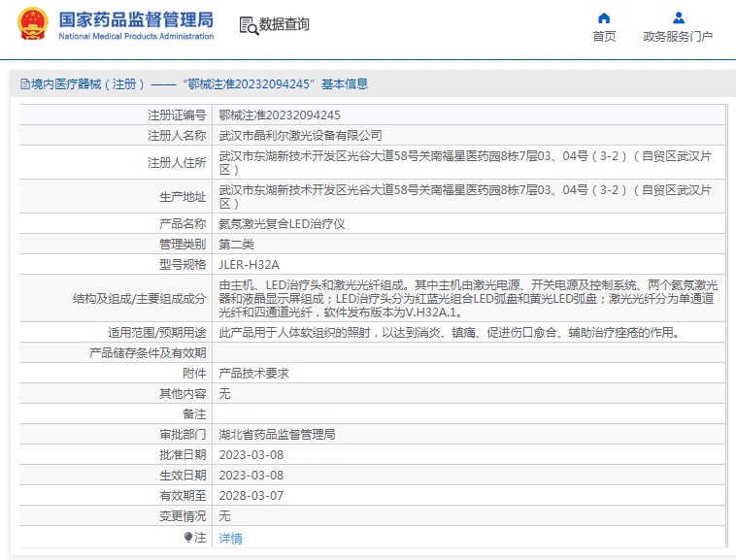
Task: Click the 变更情况 row label
Action: click(x=183, y=516)
